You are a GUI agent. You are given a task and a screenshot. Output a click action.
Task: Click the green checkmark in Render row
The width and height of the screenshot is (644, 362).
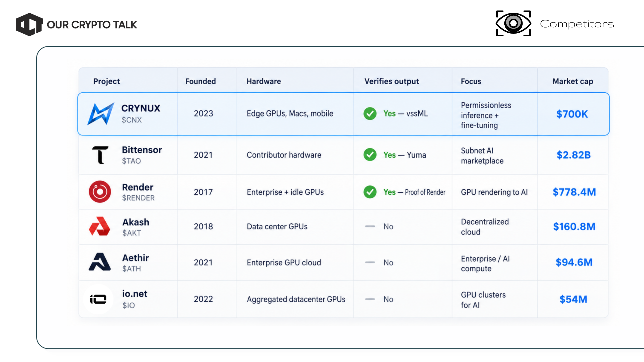click(x=370, y=192)
